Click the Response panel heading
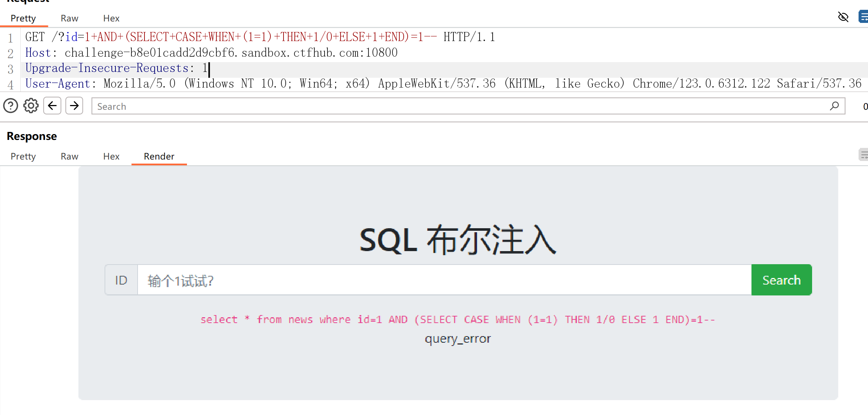Screen dimensions: 868x415 [32, 136]
